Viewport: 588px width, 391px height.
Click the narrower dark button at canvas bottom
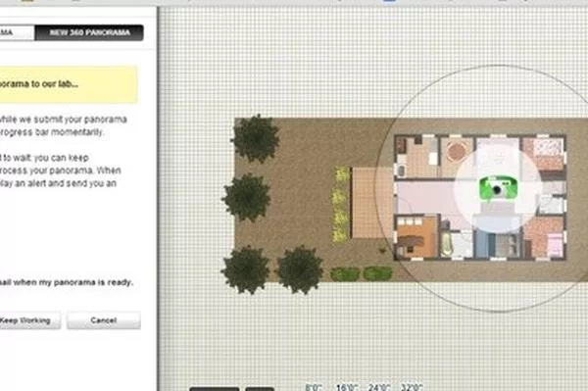(x=260, y=389)
